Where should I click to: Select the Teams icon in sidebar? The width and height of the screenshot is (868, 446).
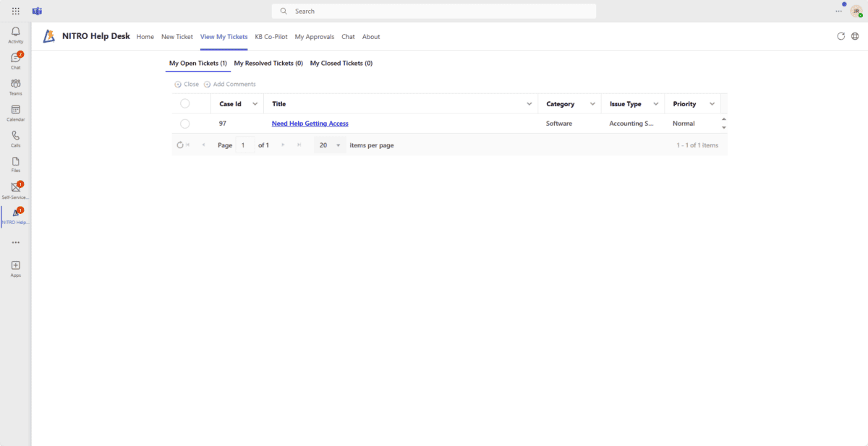tap(15, 85)
